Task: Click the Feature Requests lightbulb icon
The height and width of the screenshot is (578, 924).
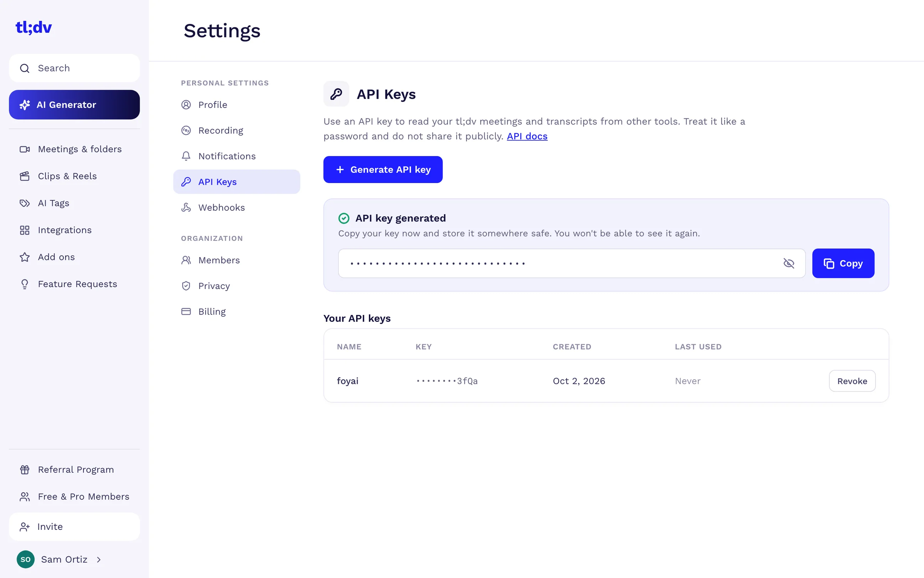Action: tap(25, 284)
